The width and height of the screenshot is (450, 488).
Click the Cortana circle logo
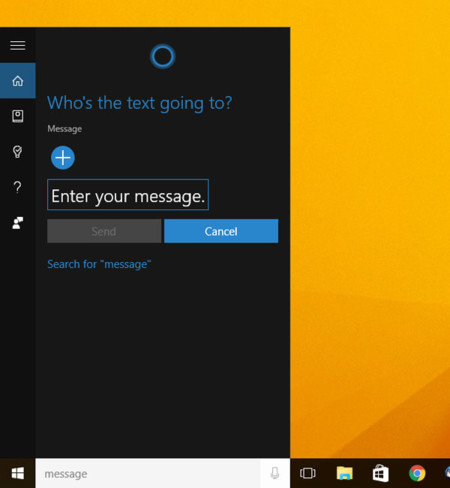163,56
